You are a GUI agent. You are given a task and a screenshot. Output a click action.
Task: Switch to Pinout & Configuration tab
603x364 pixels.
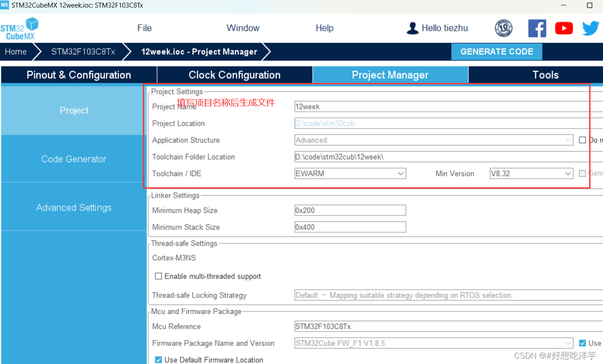click(79, 75)
